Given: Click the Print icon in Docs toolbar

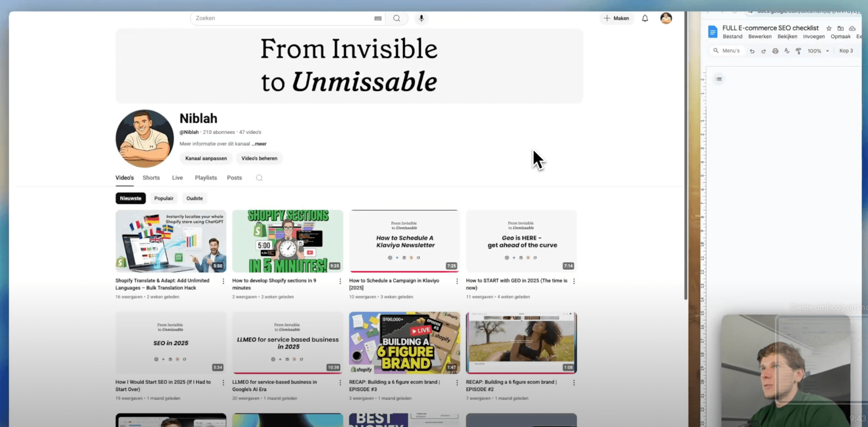Looking at the screenshot, I should tap(775, 51).
